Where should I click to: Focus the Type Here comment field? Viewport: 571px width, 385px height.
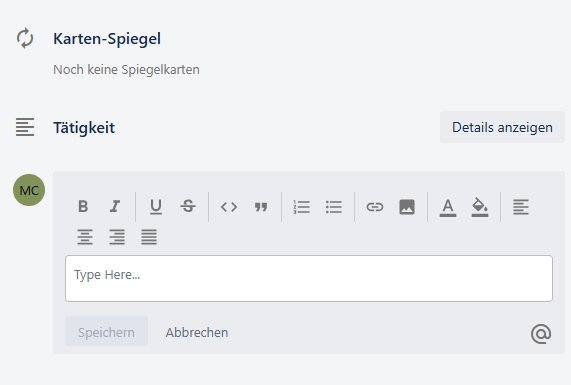pos(309,278)
